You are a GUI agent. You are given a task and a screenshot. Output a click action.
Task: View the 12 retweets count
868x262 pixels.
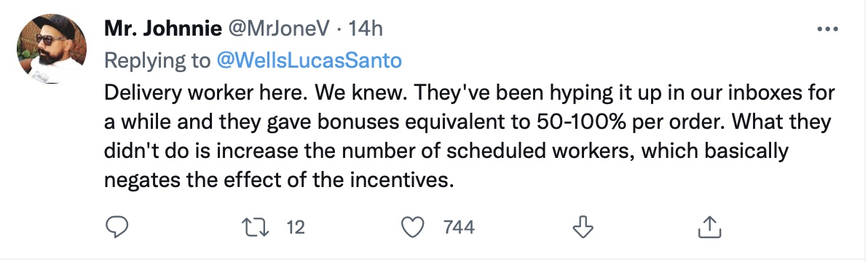[296, 226]
